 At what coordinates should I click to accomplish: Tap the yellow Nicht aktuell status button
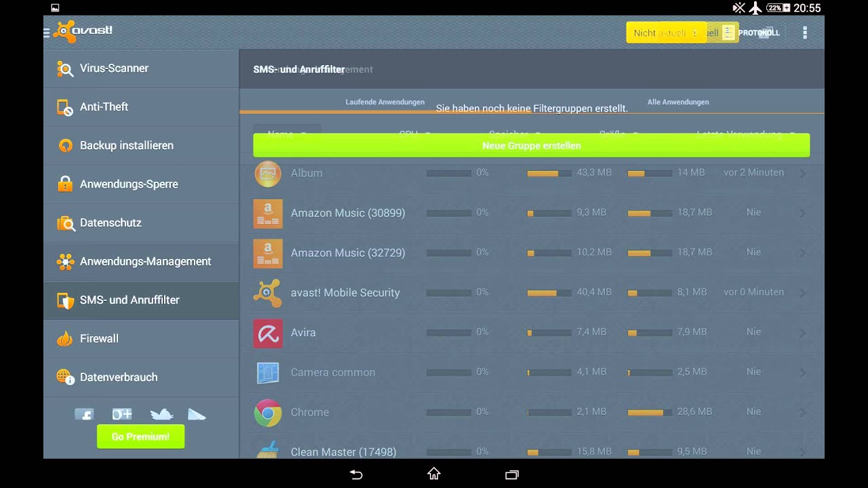tap(667, 33)
